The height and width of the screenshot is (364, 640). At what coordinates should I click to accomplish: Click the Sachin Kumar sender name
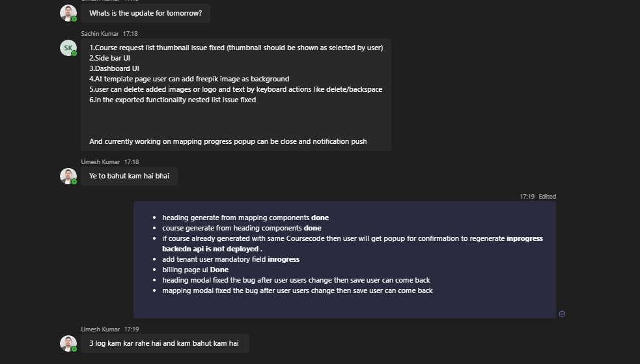pos(100,34)
